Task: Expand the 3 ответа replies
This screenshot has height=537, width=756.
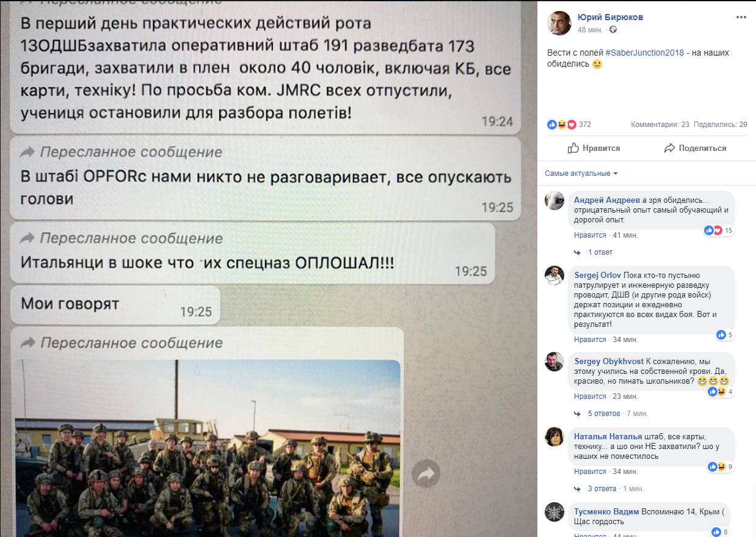Action: [602, 489]
